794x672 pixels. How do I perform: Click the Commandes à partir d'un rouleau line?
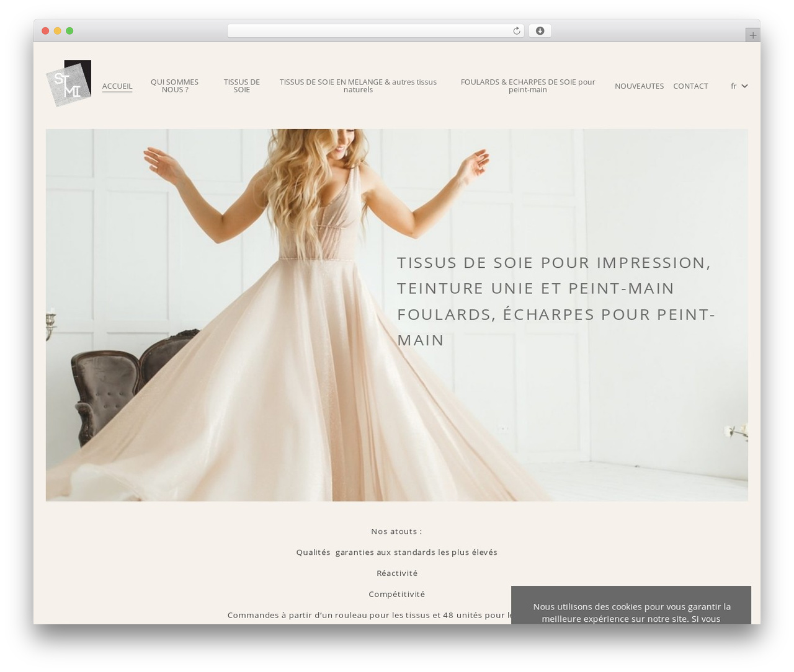coord(369,615)
